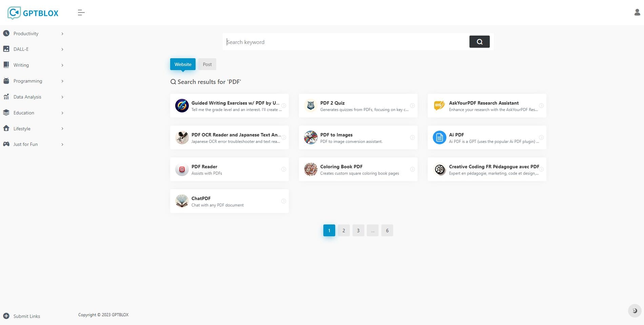Go to results page 1

[329, 230]
